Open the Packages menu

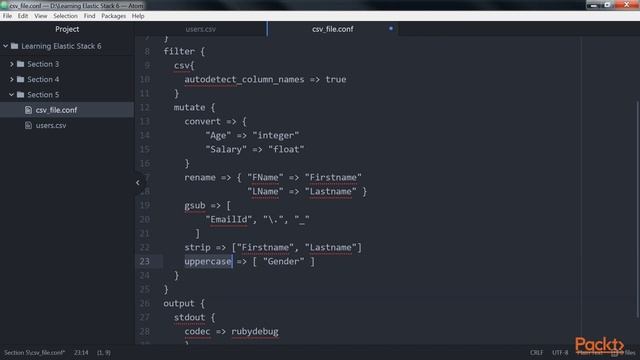pos(113,16)
